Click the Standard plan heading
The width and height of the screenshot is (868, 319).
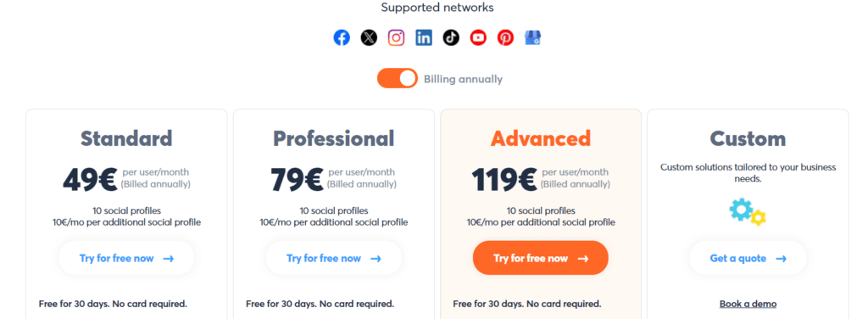coord(126,138)
